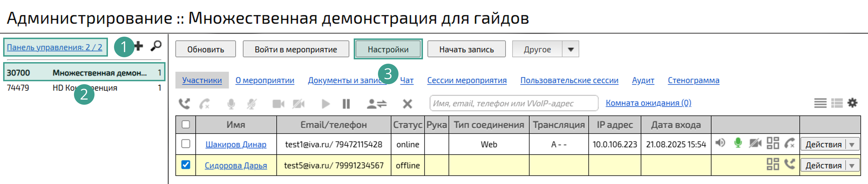Viewport: 868px width, 184px height.
Task: Click the hang up call icon in toolbar
Action: click(x=204, y=104)
